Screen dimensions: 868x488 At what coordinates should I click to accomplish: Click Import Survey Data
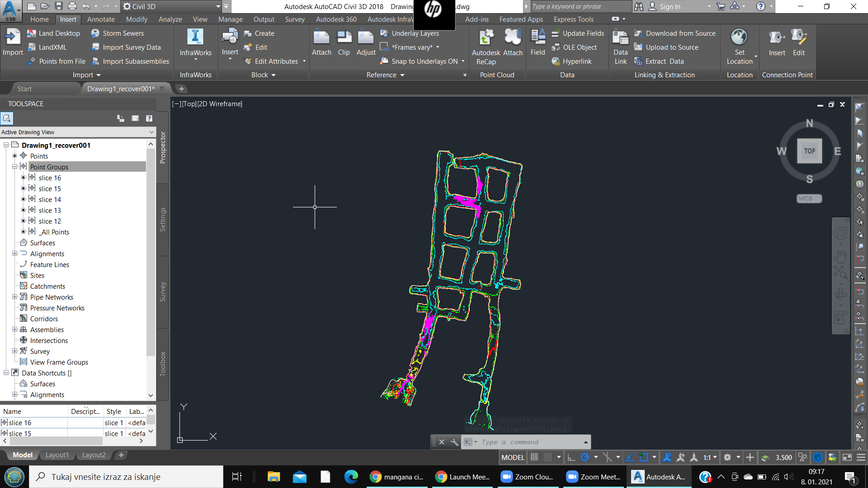pyautogui.click(x=126, y=47)
